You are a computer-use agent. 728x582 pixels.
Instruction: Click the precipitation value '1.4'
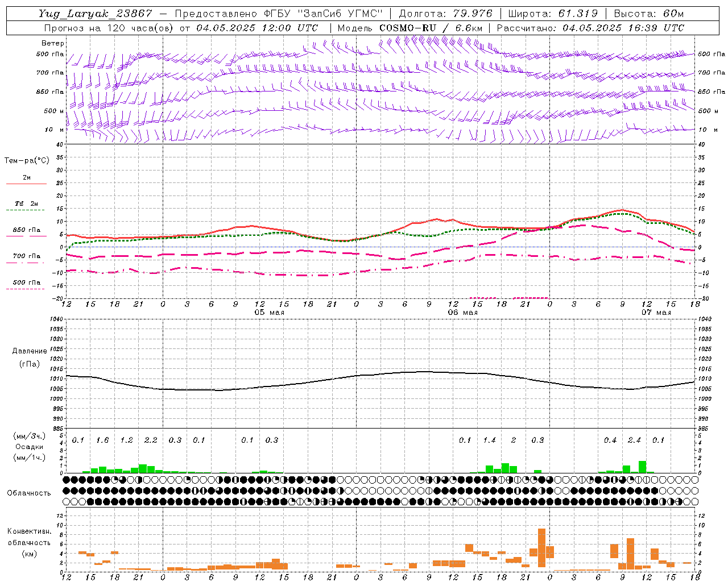point(489,440)
